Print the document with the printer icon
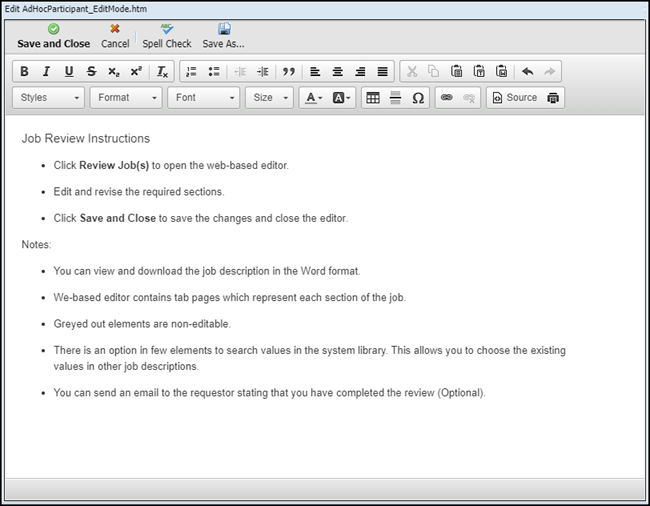This screenshot has width=650, height=506. click(x=553, y=98)
